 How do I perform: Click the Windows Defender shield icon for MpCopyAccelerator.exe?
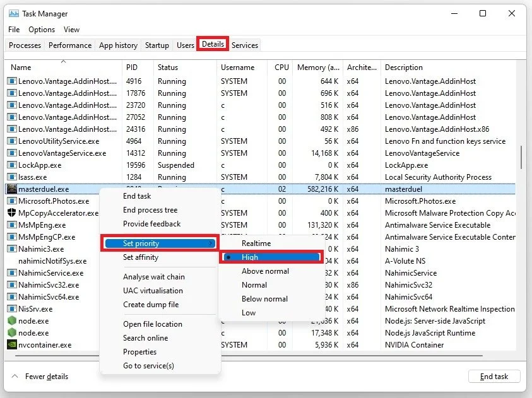pos(12,213)
